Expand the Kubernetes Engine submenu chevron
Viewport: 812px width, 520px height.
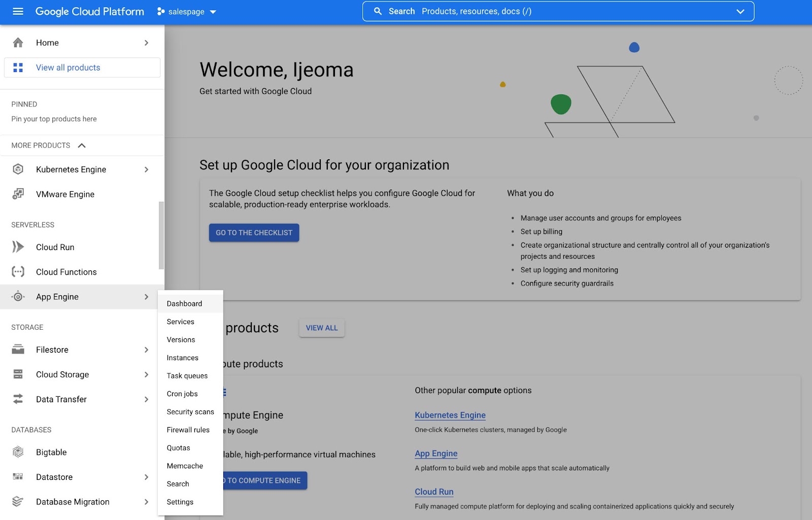click(x=146, y=169)
